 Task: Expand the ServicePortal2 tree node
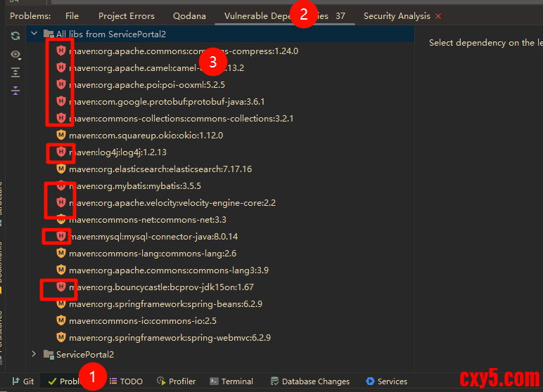(x=34, y=355)
